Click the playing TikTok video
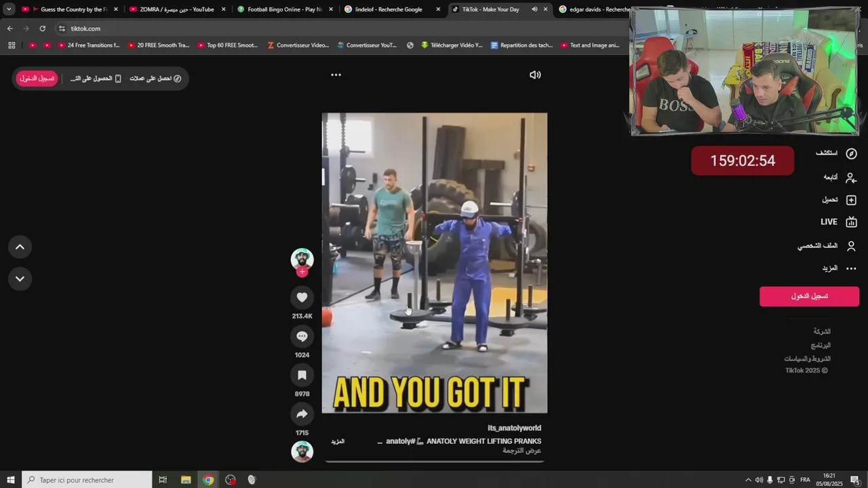This screenshot has height=488, width=868. (x=435, y=263)
